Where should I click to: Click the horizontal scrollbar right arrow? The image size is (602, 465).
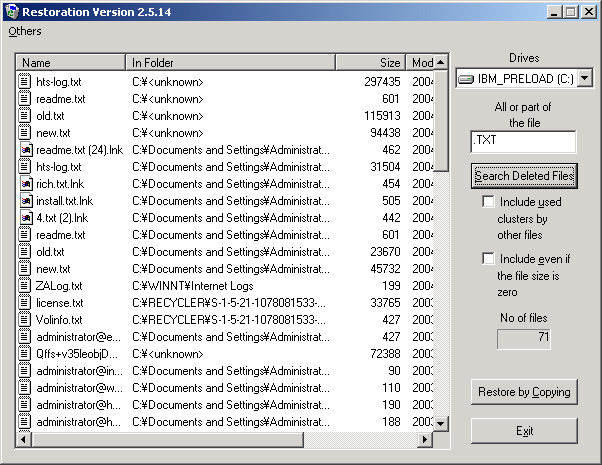pyautogui.click(x=426, y=440)
